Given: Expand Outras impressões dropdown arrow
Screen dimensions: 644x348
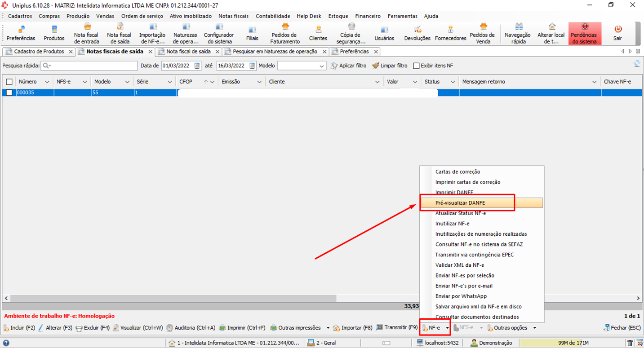Looking at the screenshot, I should pos(328,328).
